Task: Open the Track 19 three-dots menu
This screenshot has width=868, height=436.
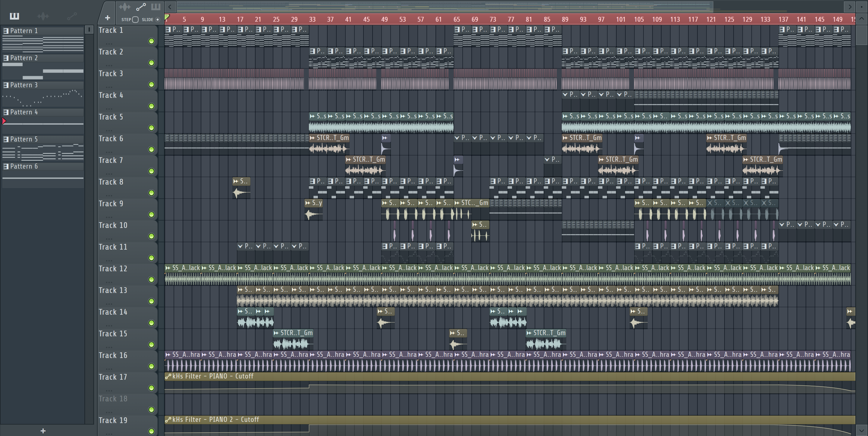Action: pyautogui.click(x=108, y=434)
